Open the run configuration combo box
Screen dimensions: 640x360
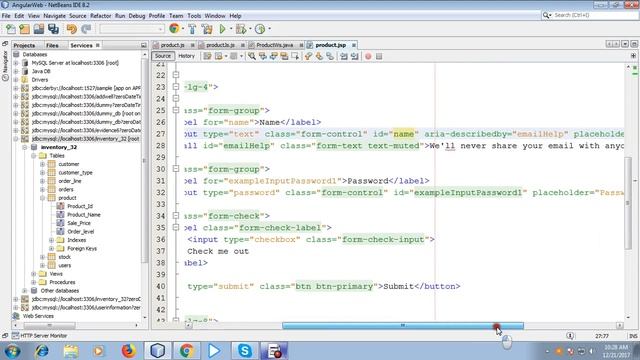(131, 29)
